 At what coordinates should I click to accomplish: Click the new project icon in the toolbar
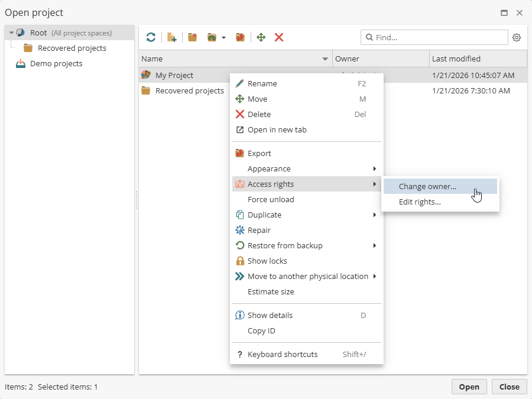171,37
